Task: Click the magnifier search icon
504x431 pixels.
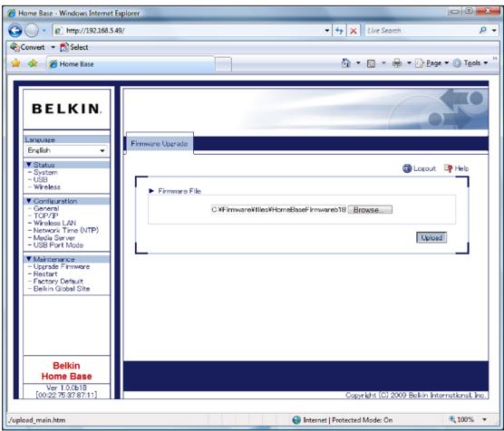Action: [x=482, y=30]
